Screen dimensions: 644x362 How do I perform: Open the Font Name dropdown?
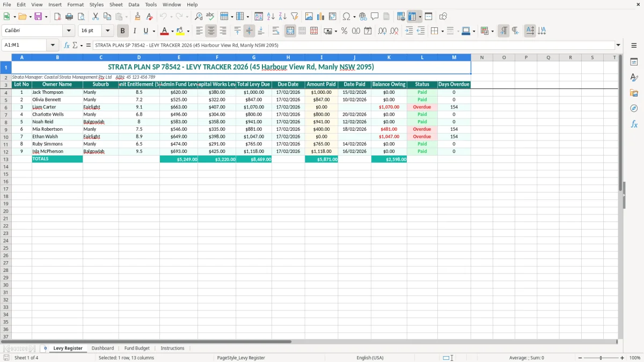point(69,31)
